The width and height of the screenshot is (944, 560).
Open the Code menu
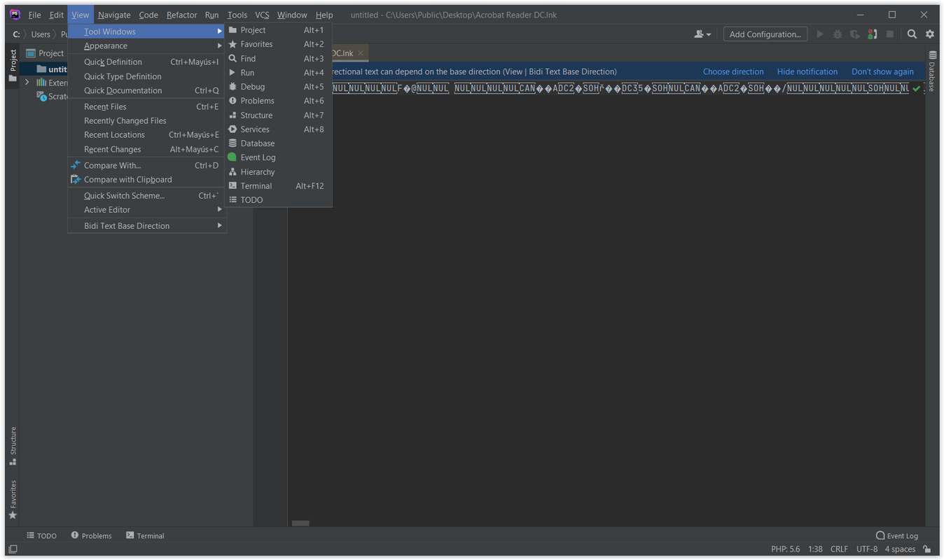148,15
